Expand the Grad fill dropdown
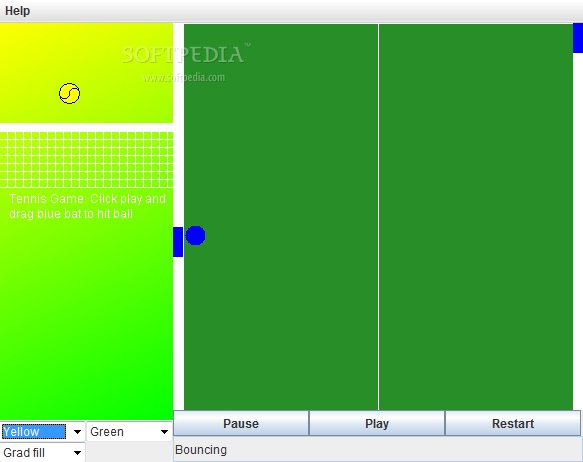This screenshot has height=462, width=583. (42, 452)
